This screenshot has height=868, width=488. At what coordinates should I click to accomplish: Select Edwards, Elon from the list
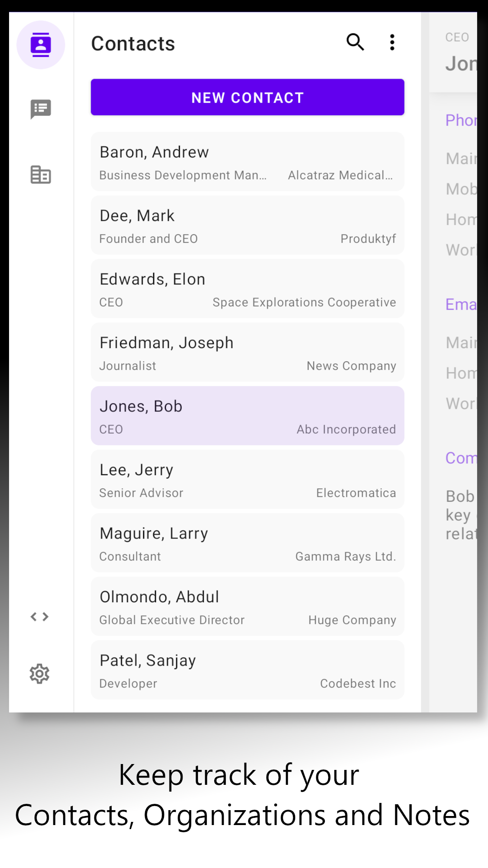tap(247, 289)
